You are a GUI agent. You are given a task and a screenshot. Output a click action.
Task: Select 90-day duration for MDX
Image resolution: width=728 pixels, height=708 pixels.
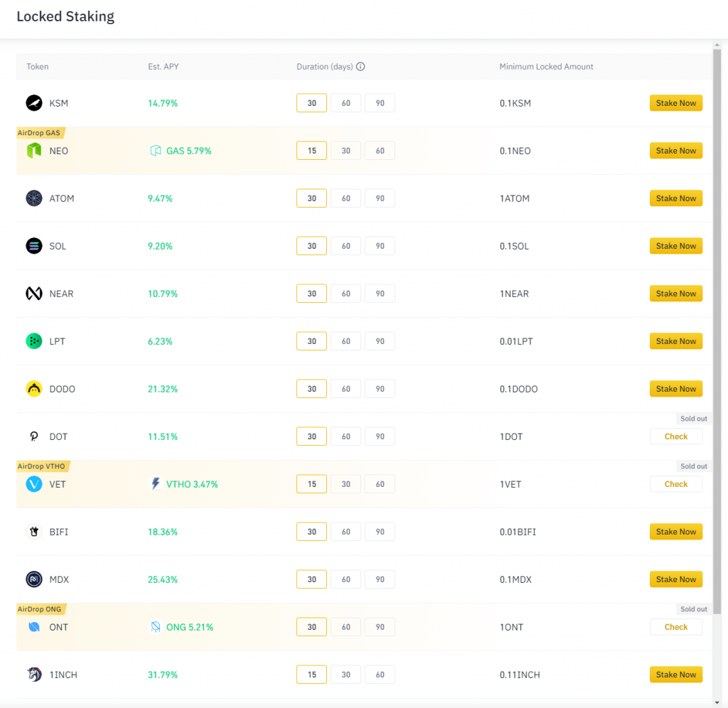[380, 579]
